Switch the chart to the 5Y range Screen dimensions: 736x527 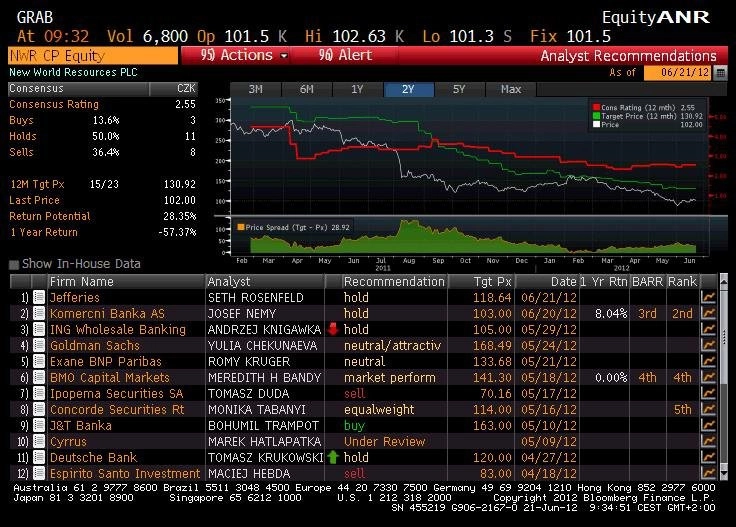[459, 89]
